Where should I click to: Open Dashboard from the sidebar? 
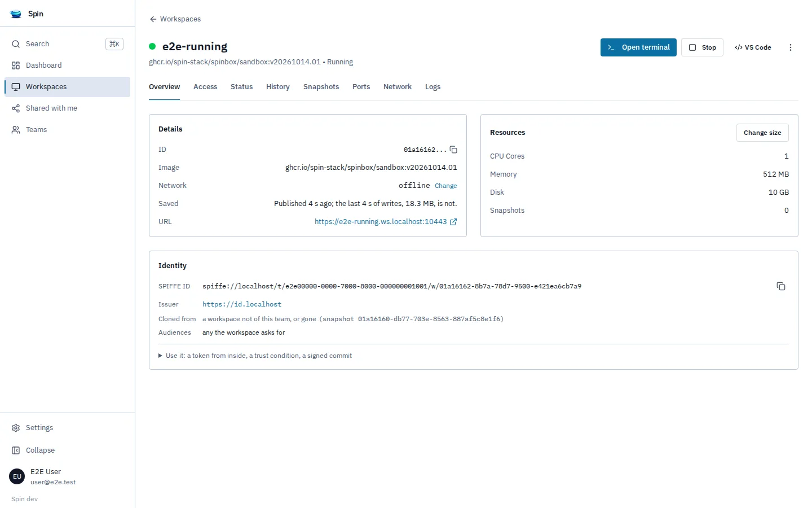point(68,65)
